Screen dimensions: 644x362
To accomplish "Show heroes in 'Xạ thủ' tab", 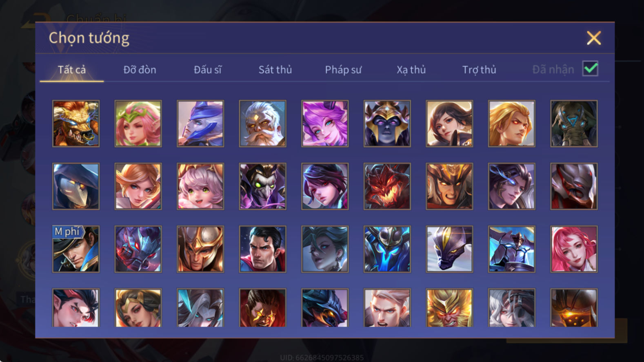I will (x=411, y=70).
